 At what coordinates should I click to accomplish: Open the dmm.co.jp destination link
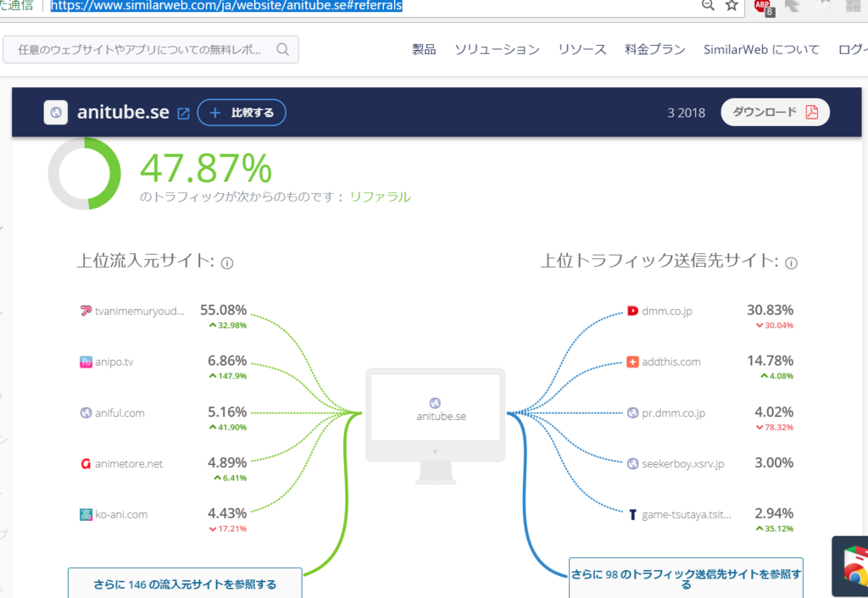point(667,311)
